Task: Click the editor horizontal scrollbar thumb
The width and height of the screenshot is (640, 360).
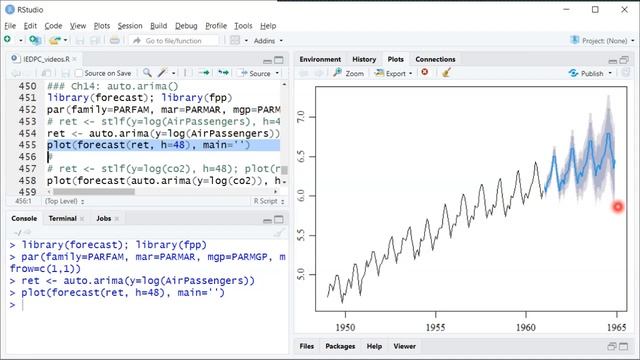Action: (93, 191)
